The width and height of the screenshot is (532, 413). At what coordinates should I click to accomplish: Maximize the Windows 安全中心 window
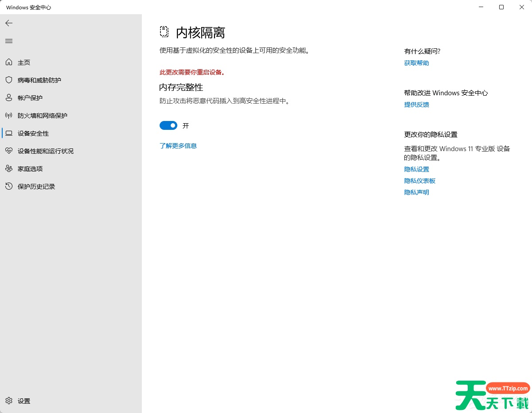[x=501, y=7]
